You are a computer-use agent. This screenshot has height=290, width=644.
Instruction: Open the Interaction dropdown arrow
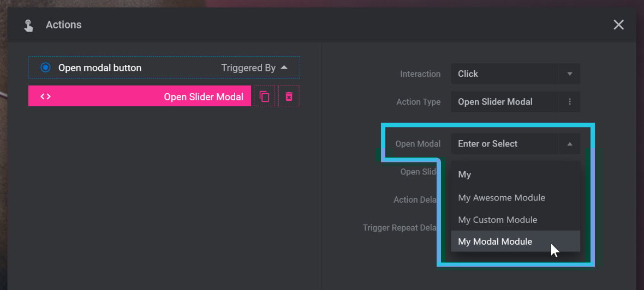569,74
